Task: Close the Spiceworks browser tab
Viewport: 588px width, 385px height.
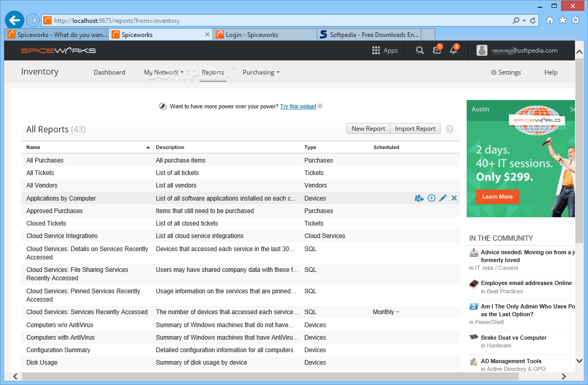Action: [x=207, y=34]
